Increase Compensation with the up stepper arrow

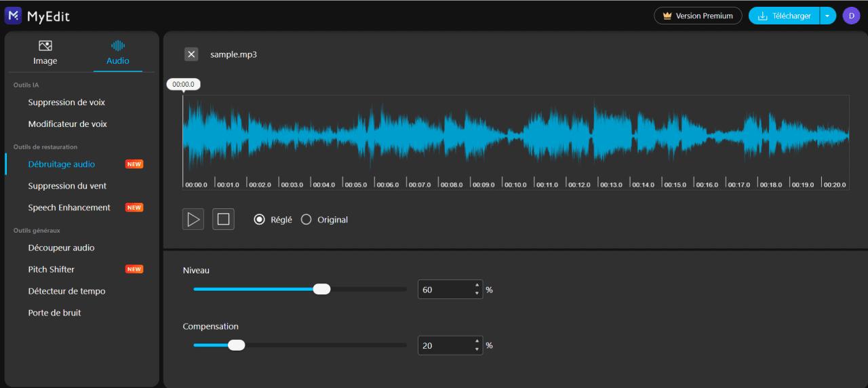pyautogui.click(x=477, y=342)
